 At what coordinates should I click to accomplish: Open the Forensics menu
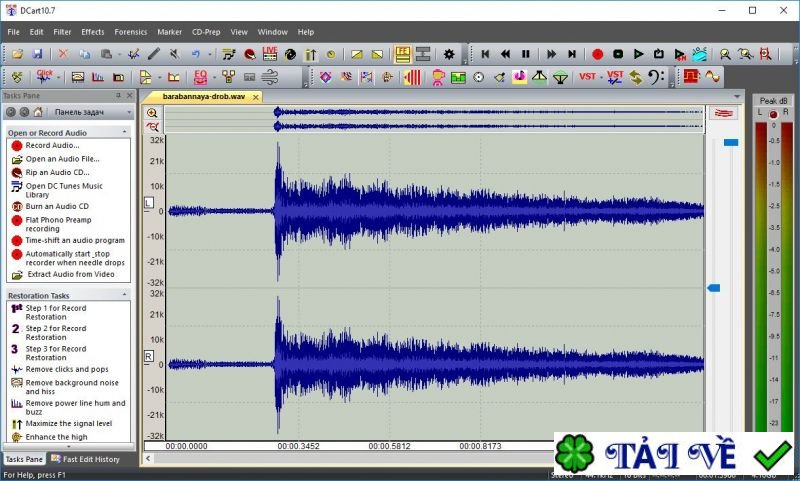pyautogui.click(x=130, y=32)
